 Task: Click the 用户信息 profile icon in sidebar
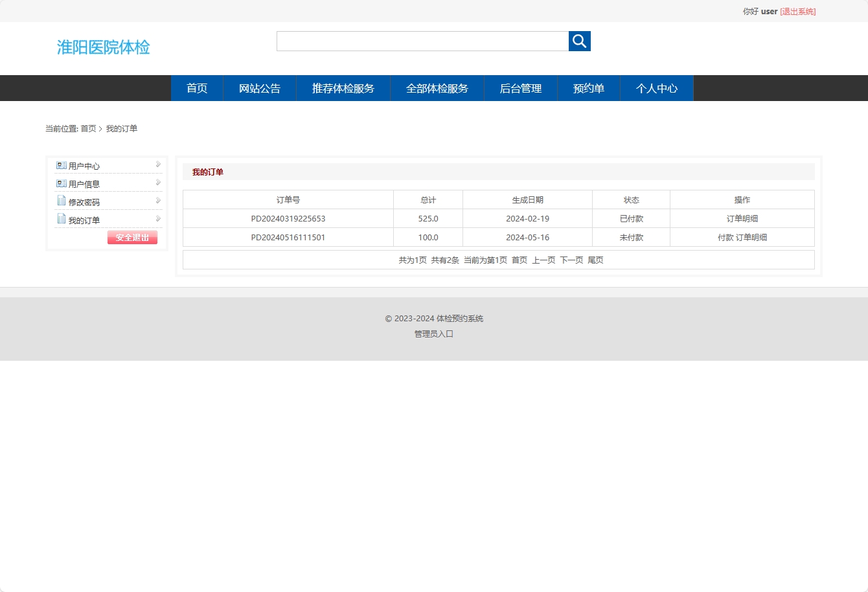(62, 183)
